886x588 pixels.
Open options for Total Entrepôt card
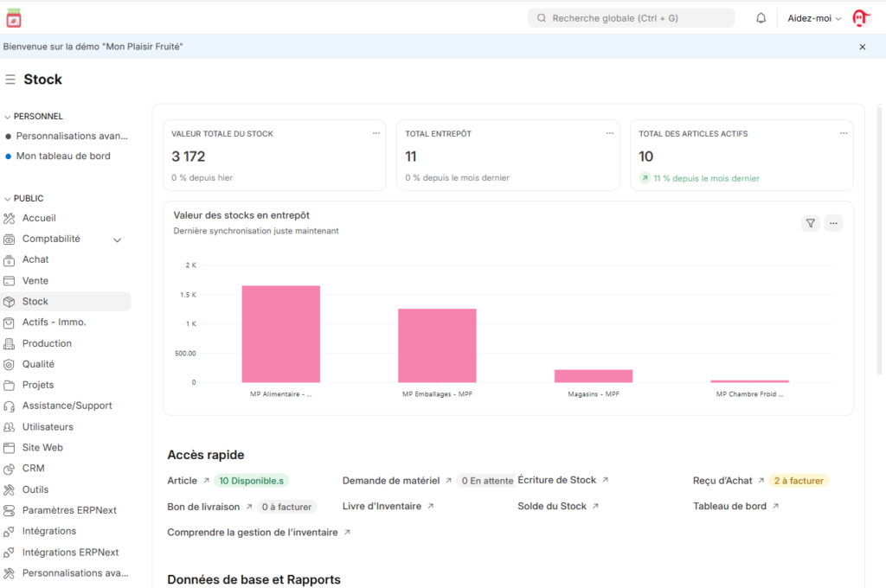(x=610, y=133)
